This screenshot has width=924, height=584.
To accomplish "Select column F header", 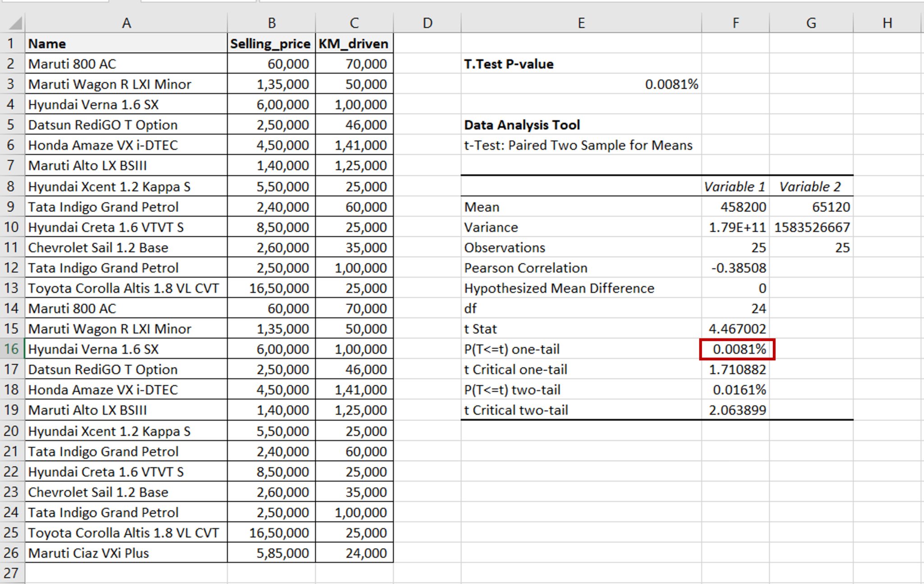I will point(735,22).
